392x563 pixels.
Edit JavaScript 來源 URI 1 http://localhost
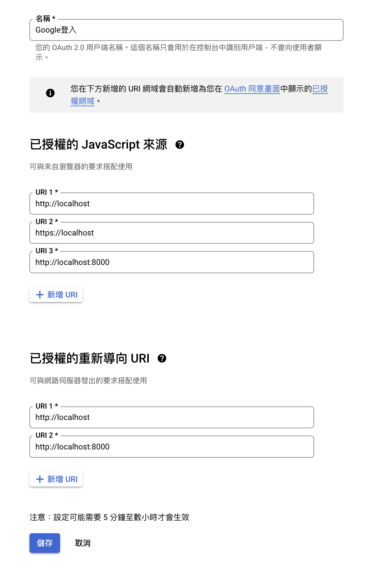(x=172, y=204)
